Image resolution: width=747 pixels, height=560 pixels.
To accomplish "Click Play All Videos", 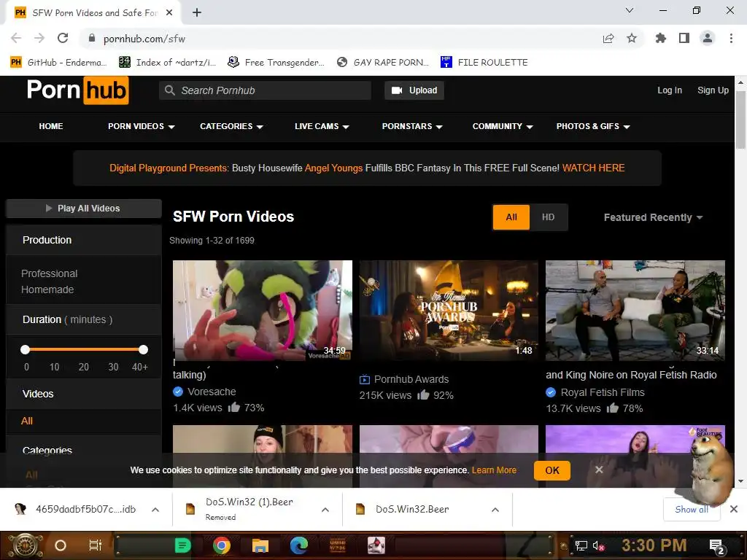I will click(x=83, y=209).
